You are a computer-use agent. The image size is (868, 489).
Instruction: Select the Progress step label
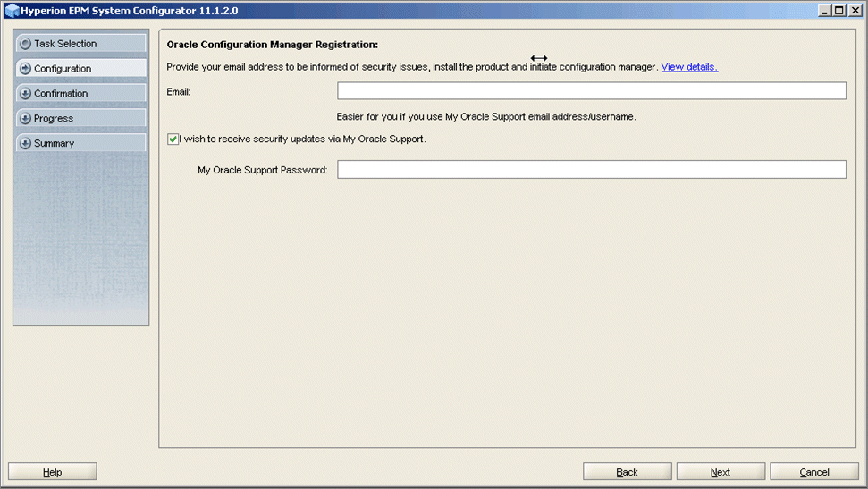(x=54, y=119)
